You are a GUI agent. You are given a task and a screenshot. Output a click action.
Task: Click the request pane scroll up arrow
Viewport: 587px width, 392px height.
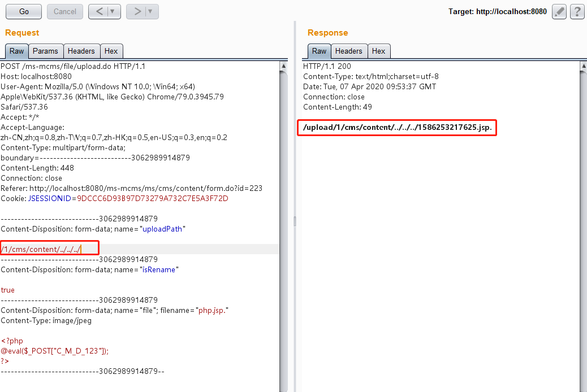point(283,66)
